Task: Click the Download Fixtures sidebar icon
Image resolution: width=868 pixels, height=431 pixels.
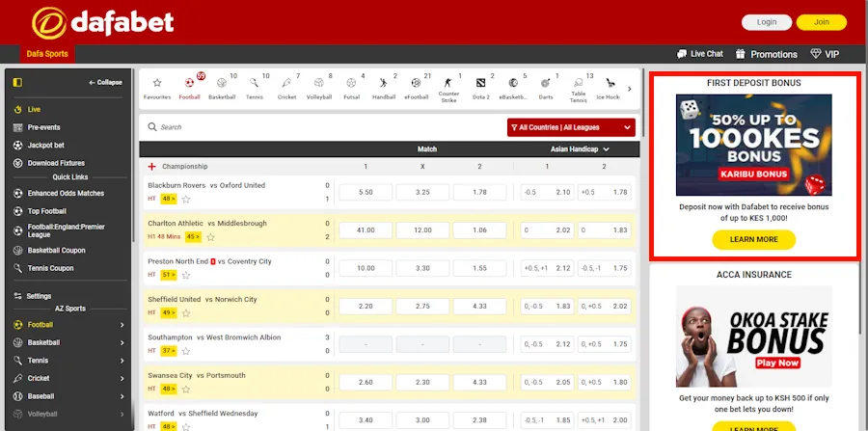Action: click(17, 163)
